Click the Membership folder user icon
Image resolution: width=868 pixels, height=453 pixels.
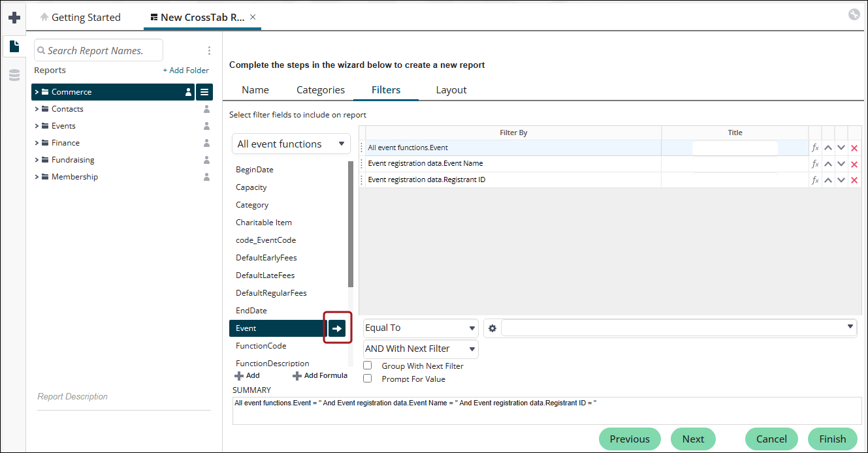207,177
